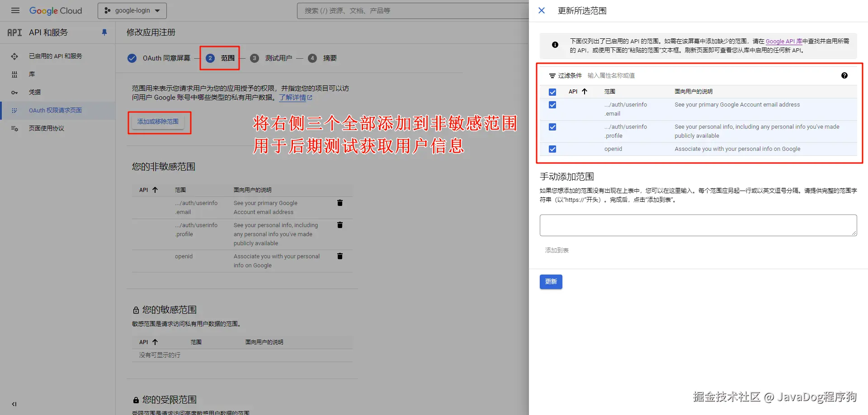Select step 2 Scopes
This screenshot has width=868, height=415.
pos(220,58)
